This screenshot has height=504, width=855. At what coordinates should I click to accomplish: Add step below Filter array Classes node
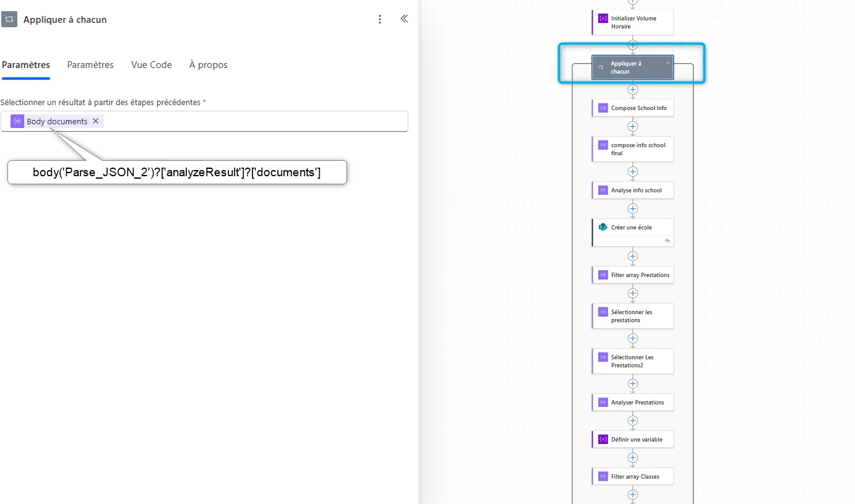pos(632,494)
